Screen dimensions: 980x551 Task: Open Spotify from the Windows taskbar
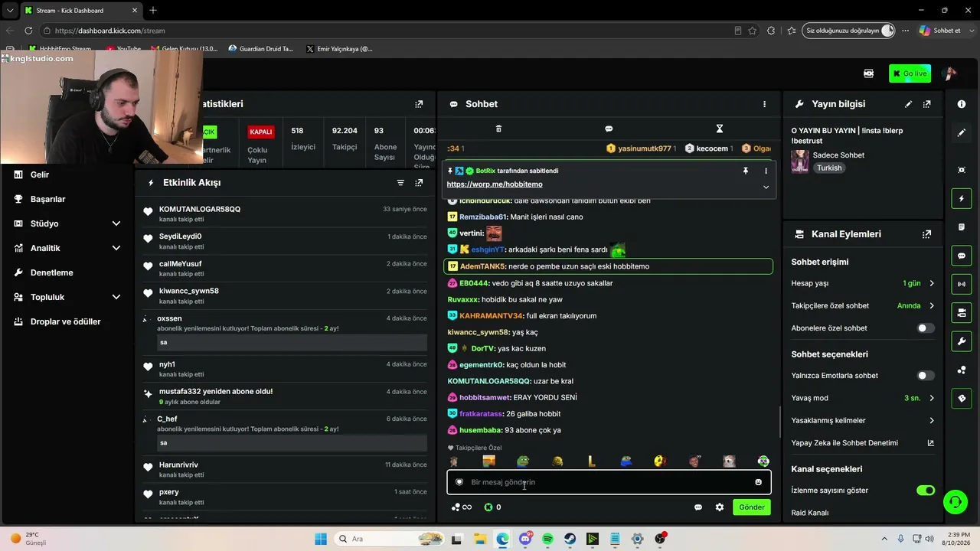547,539
